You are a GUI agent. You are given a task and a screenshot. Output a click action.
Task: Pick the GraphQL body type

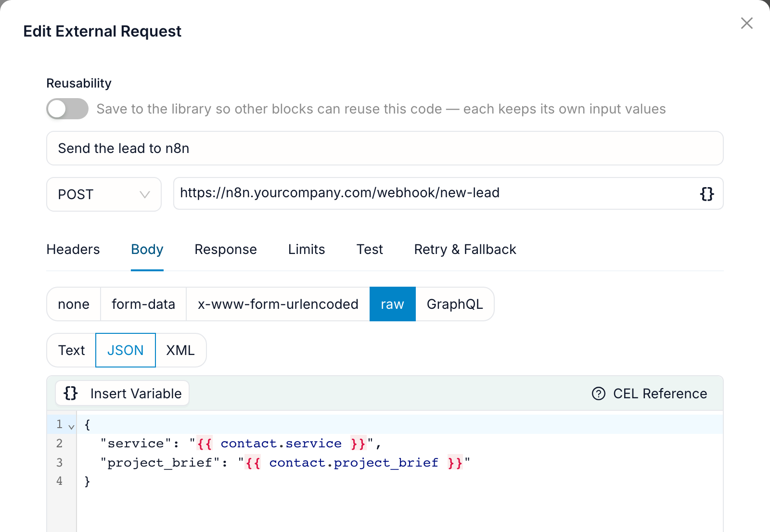(x=455, y=304)
